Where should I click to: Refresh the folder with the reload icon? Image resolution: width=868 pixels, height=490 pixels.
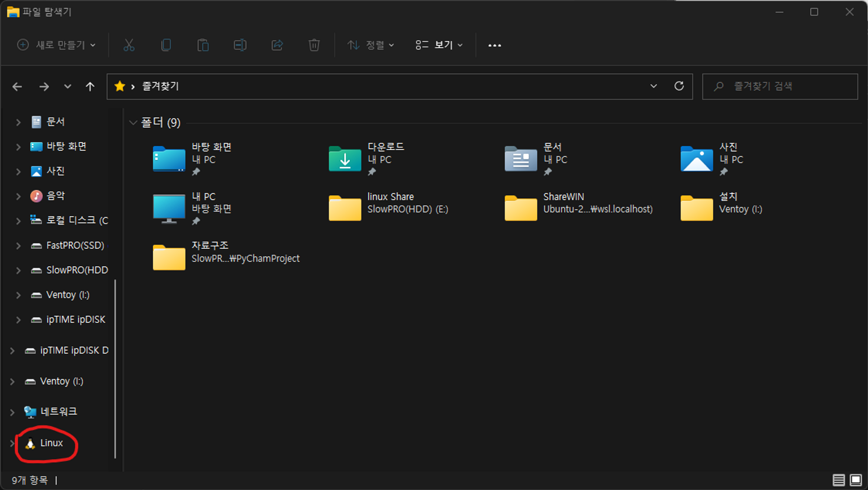pos(679,86)
